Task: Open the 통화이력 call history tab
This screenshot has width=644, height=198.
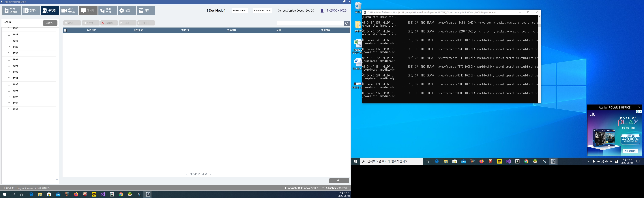Action: pos(107,10)
